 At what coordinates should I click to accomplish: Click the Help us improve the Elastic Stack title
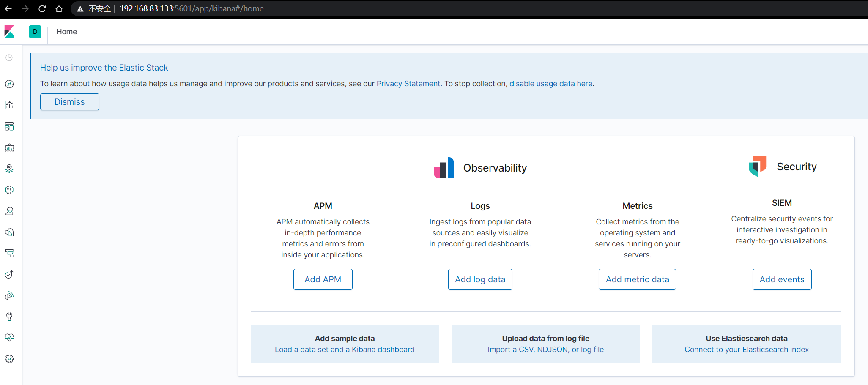104,68
